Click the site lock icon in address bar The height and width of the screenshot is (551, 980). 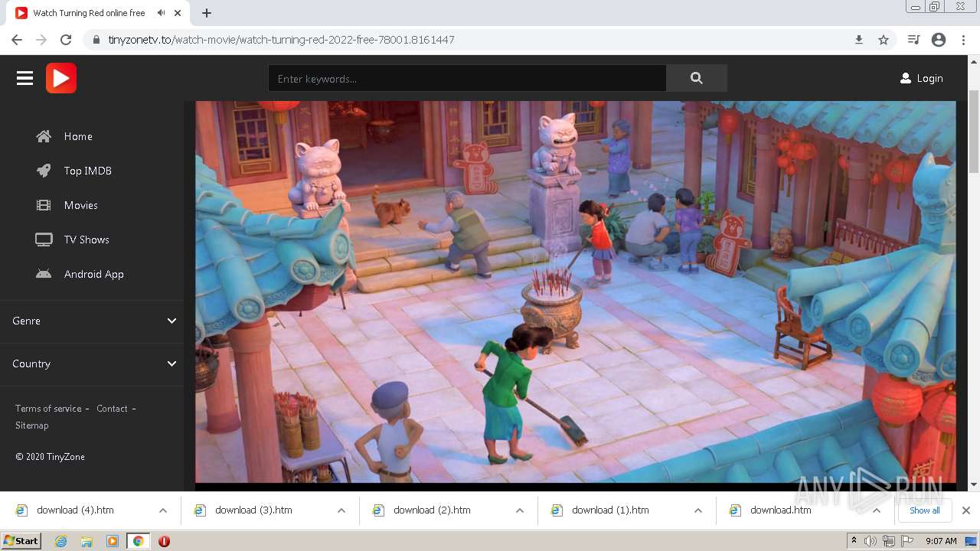[96, 40]
